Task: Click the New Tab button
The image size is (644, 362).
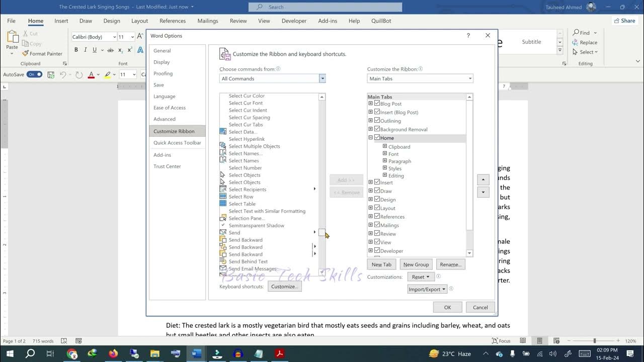Action: (381, 264)
